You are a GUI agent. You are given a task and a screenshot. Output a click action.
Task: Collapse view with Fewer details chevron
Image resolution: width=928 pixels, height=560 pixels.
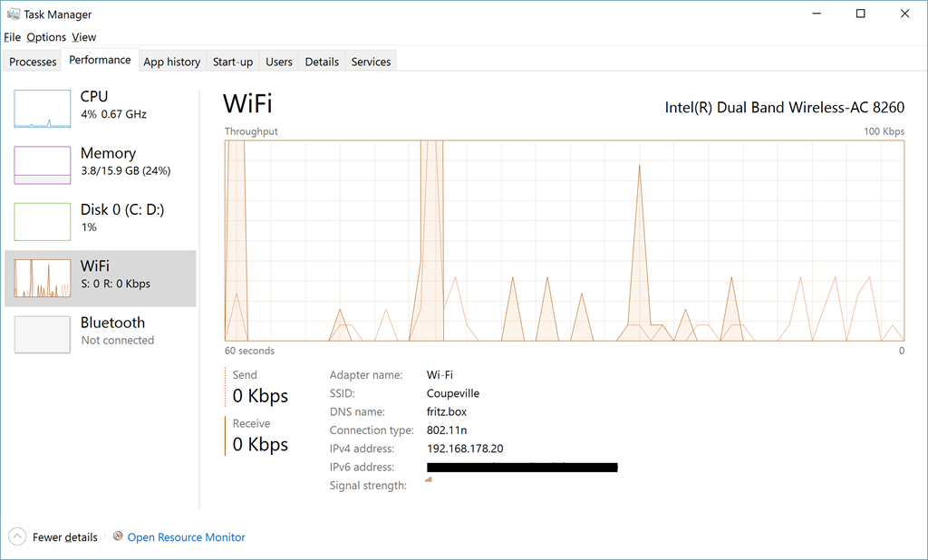pos(17,536)
